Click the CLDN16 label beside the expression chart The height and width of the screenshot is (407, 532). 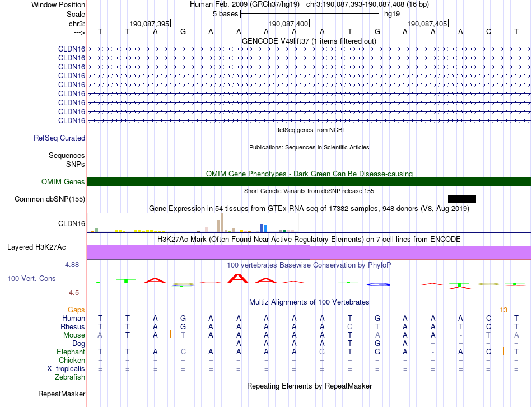[72, 223]
